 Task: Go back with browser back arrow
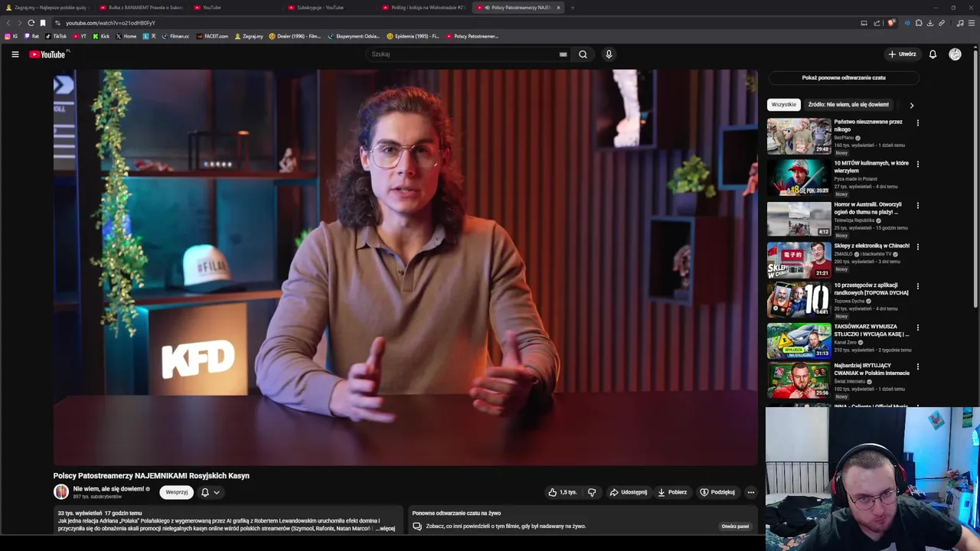coord(8,23)
